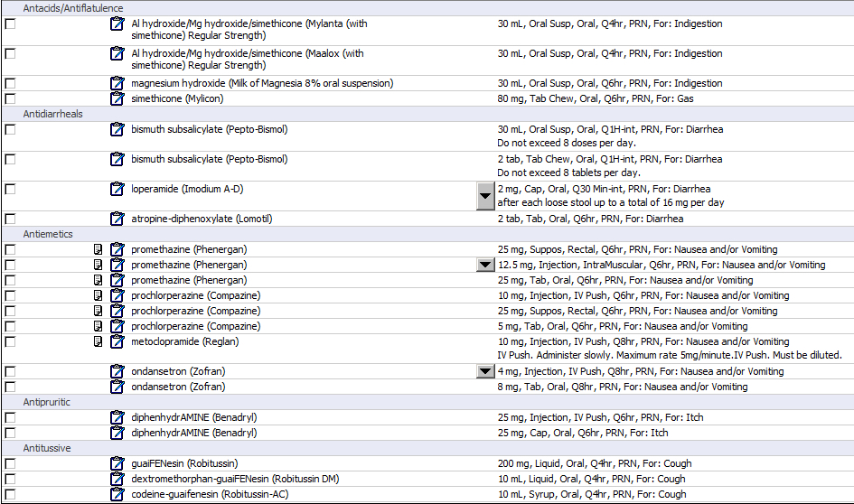Click the Robitussin DM order icon
Screen dimensions: 854x504
coord(117,479)
